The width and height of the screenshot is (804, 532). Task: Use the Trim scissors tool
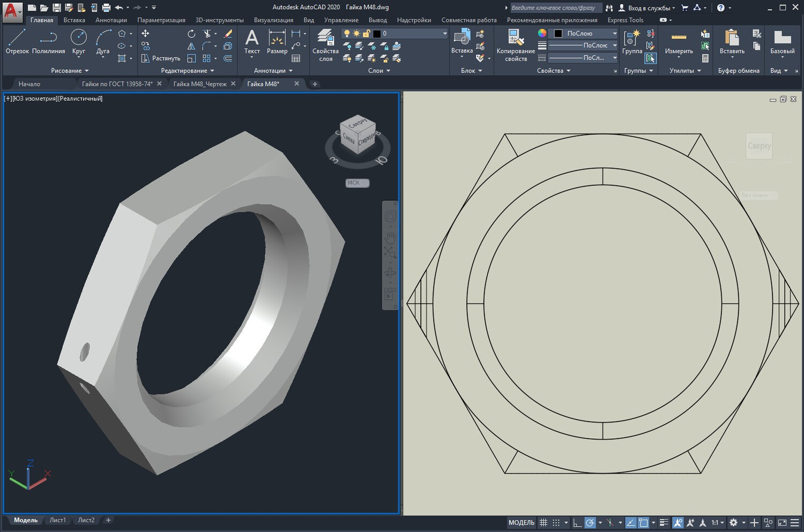[207, 33]
